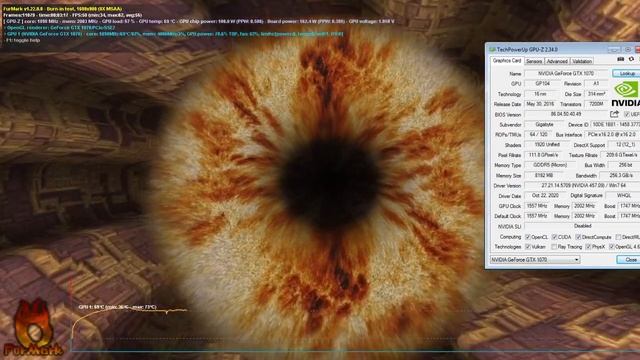Viewport: 640px width, 360px height.
Task: Click the Revision value A1
Action: pos(596,84)
